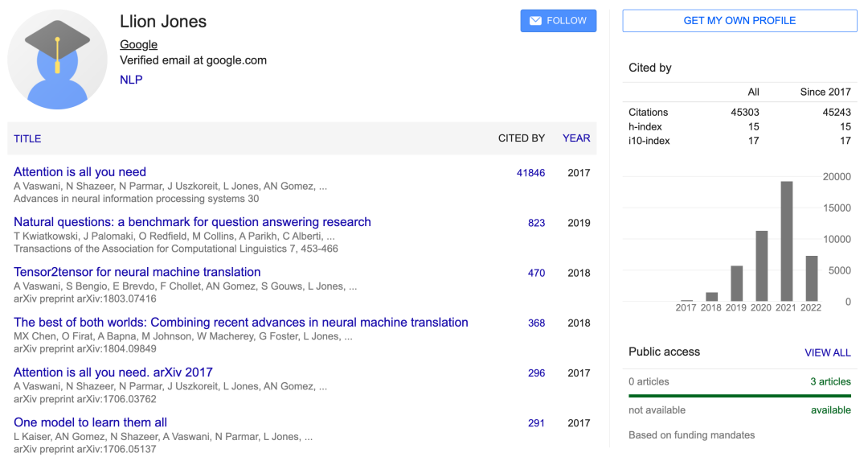The height and width of the screenshot is (461, 868).
Task: Click Get My Own Profile button
Action: [739, 21]
